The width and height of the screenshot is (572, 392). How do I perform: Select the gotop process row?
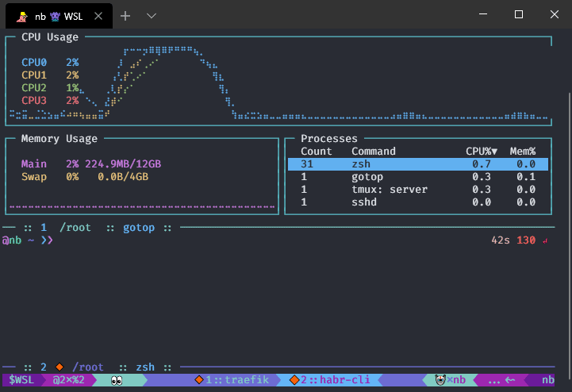pos(417,177)
